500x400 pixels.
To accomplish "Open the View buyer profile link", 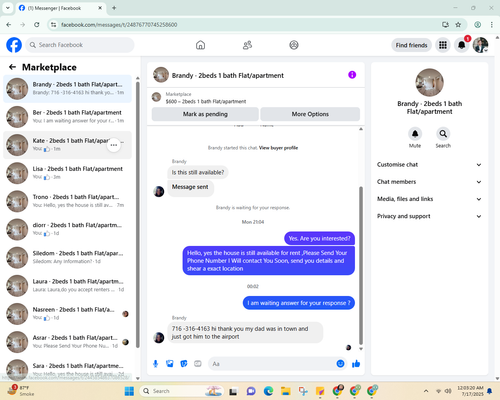I will click(278, 148).
